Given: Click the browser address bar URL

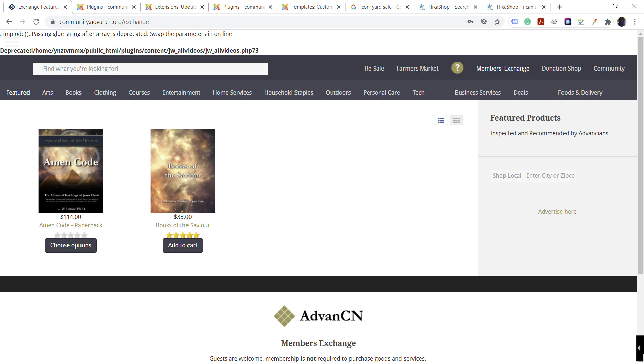Looking at the screenshot, I should coord(104,22).
